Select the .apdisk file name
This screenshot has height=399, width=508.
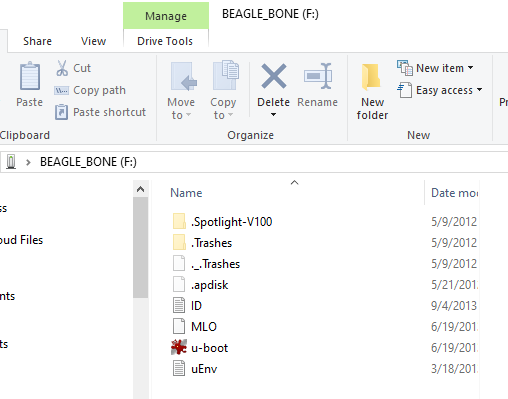(210, 285)
